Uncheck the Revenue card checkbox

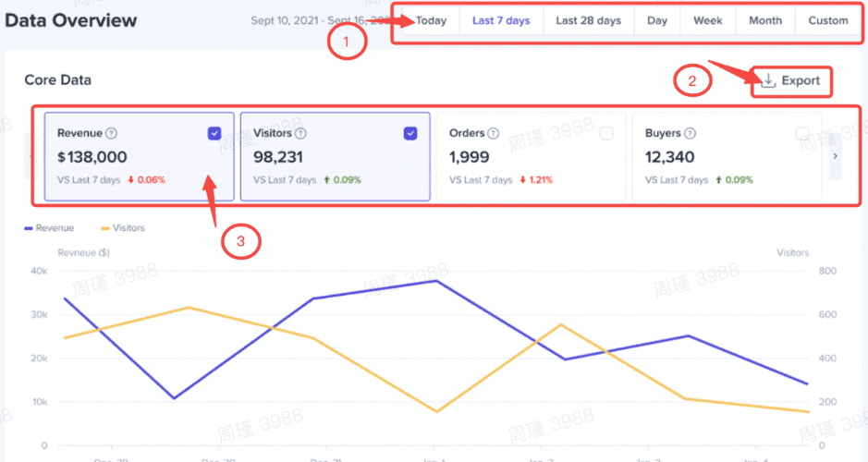(214, 133)
